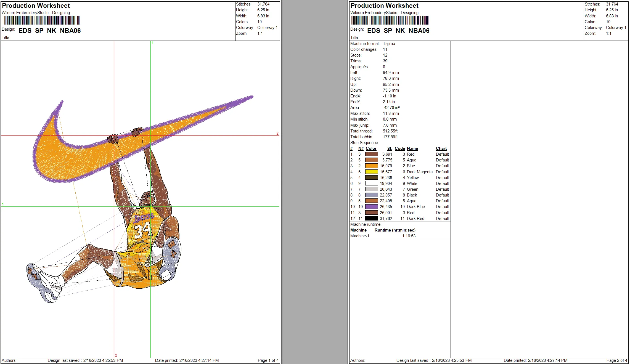Click the Height value 6.25 in on page 1
Image resolution: width=630 pixels, height=364 pixels.
(x=263, y=10)
